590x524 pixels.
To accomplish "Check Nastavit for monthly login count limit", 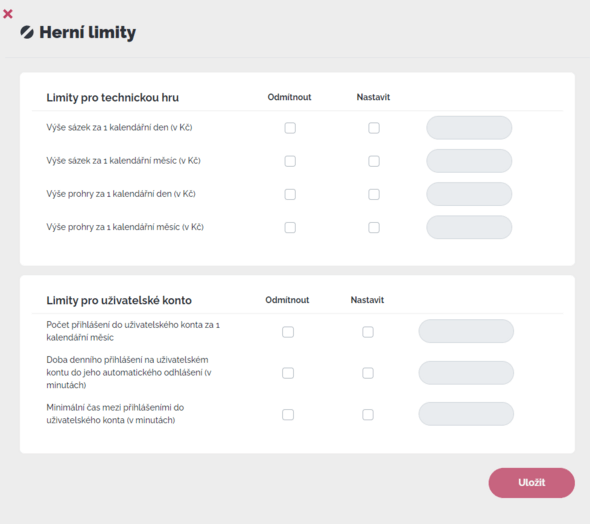I will coord(368,332).
